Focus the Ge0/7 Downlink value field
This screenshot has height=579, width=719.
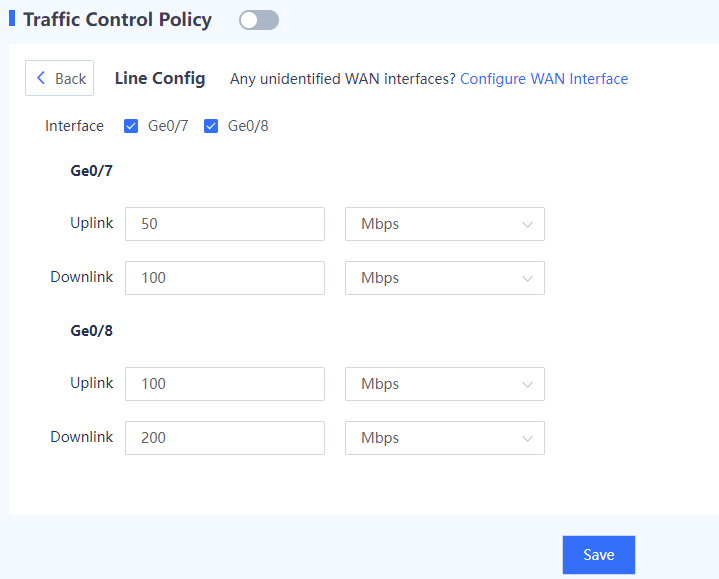[224, 278]
